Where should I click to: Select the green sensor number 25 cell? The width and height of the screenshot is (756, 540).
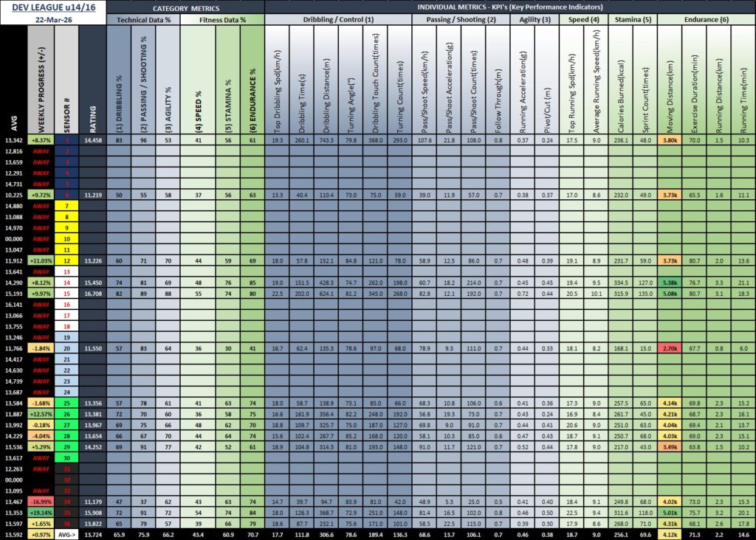(x=66, y=404)
